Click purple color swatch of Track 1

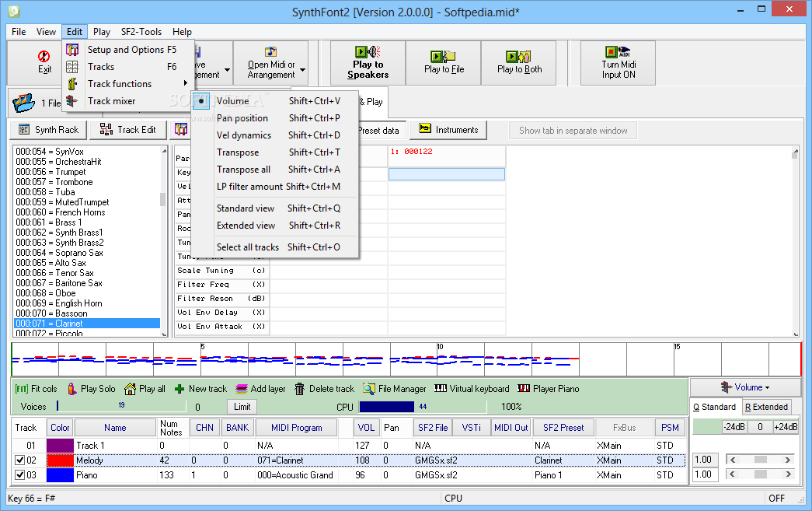[x=60, y=446]
